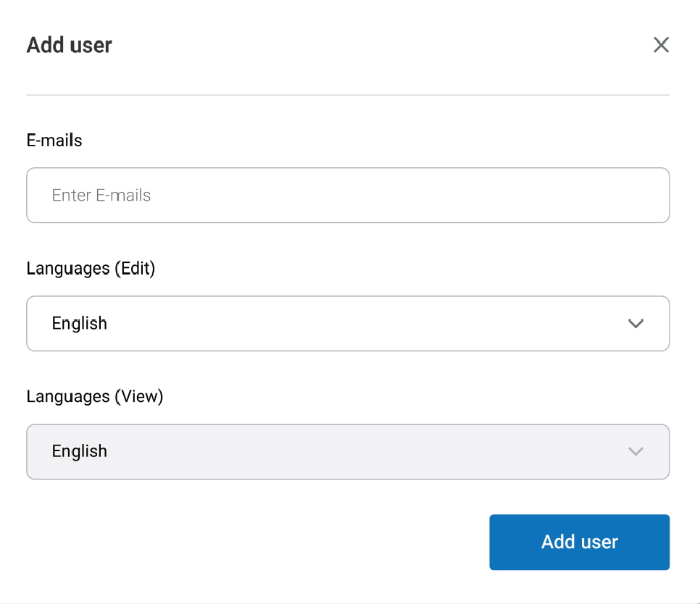The width and height of the screenshot is (700, 604).
Task: Click the Languages (Edit) label
Action: (x=91, y=268)
